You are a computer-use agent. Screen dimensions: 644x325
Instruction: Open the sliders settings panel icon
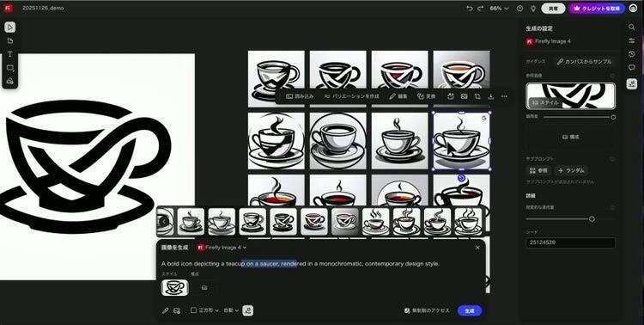pyautogui.click(x=632, y=40)
